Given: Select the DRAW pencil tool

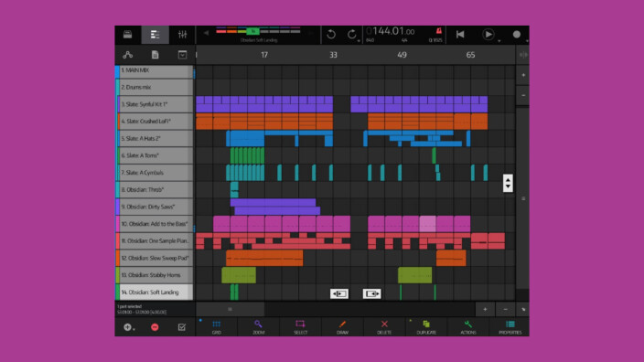Looking at the screenshot, I should point(342,327).
